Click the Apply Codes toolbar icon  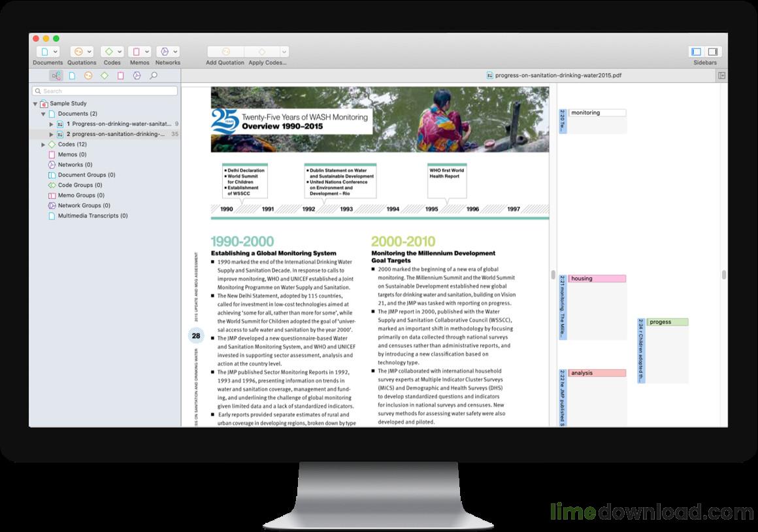tap(261, 52)
